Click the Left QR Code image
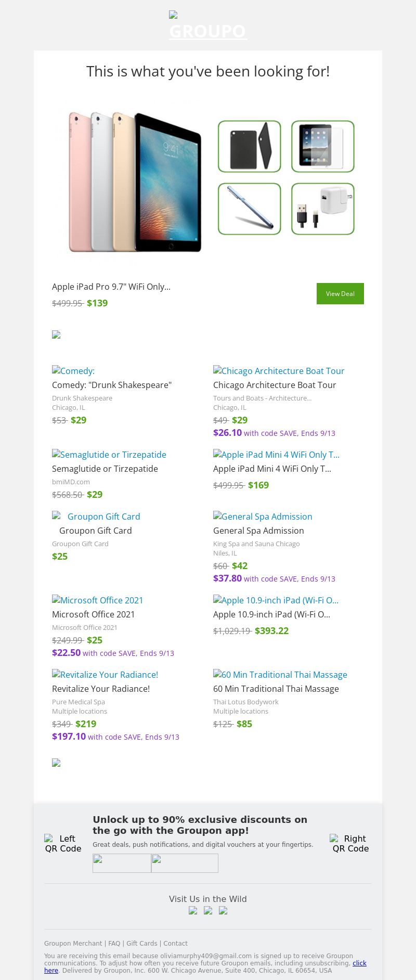 [x=63, y=843]
